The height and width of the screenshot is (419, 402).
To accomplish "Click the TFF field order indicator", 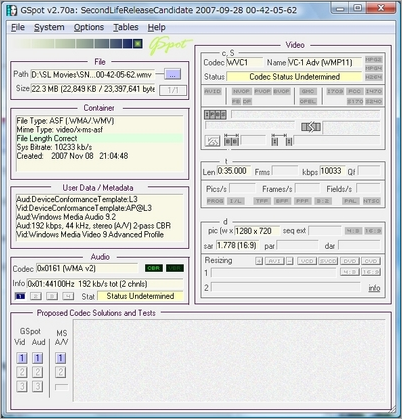I will (x=262, y=201).
